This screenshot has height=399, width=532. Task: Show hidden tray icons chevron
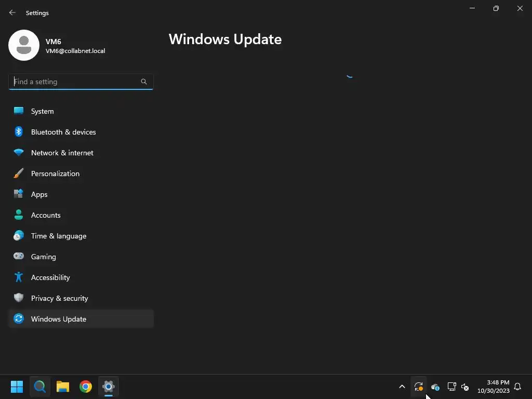point(402,387)
